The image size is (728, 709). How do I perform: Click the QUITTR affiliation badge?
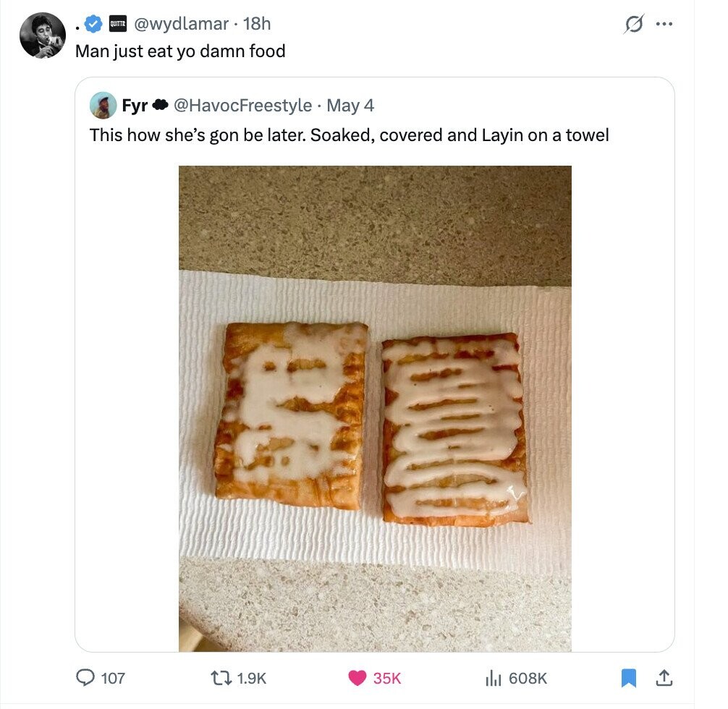tap(117, 25)
